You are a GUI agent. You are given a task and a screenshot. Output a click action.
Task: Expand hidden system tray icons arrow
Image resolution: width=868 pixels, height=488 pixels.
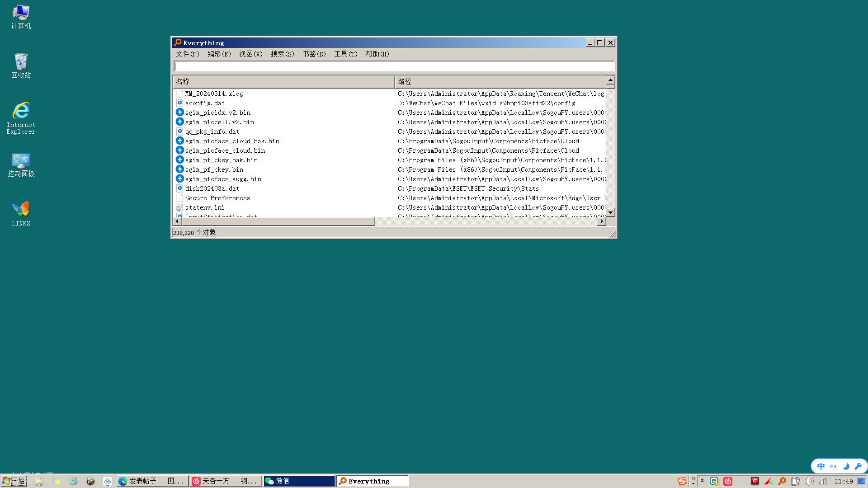pyautogui.click(x=702, y=481)
